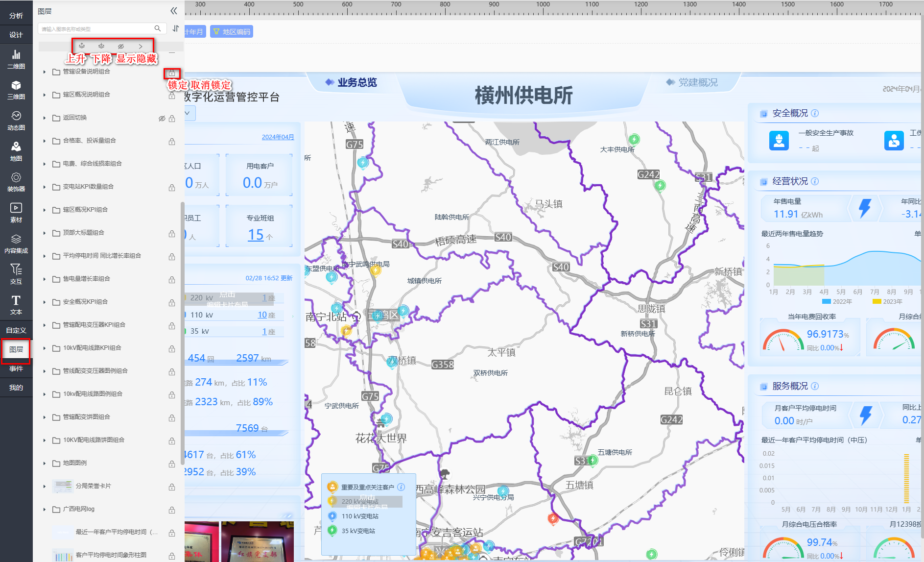
Task: Open the 地图 map components panel
Action: (x=16, y=152)
